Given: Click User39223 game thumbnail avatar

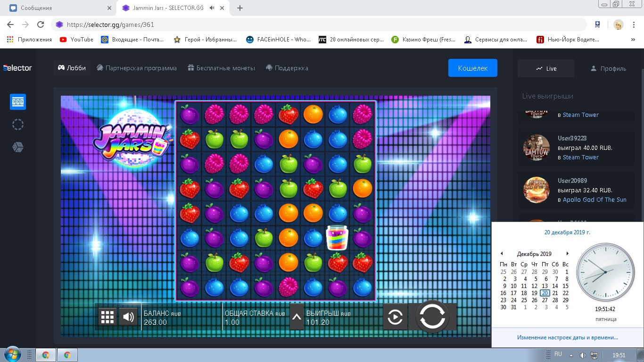Looking at the screenshot, I should point(537,148).
